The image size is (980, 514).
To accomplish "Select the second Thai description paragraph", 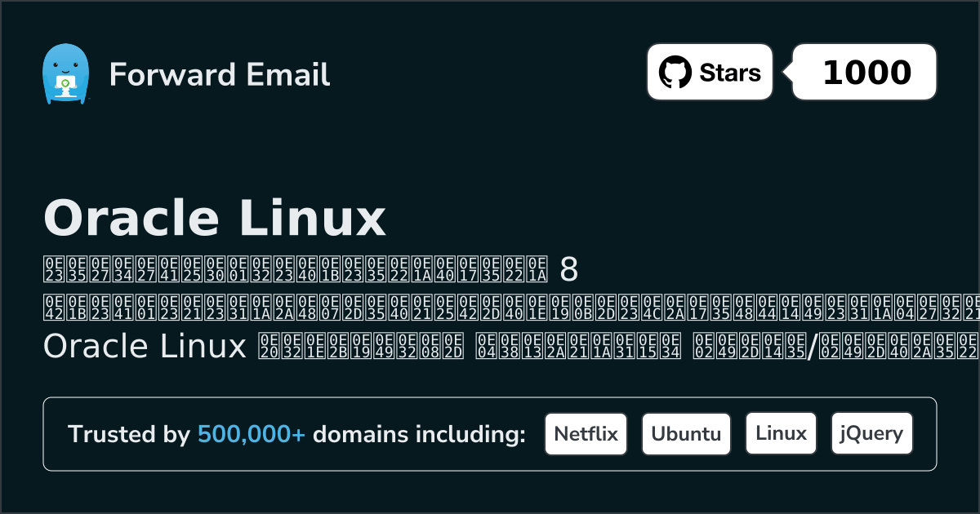I will 490,306.
